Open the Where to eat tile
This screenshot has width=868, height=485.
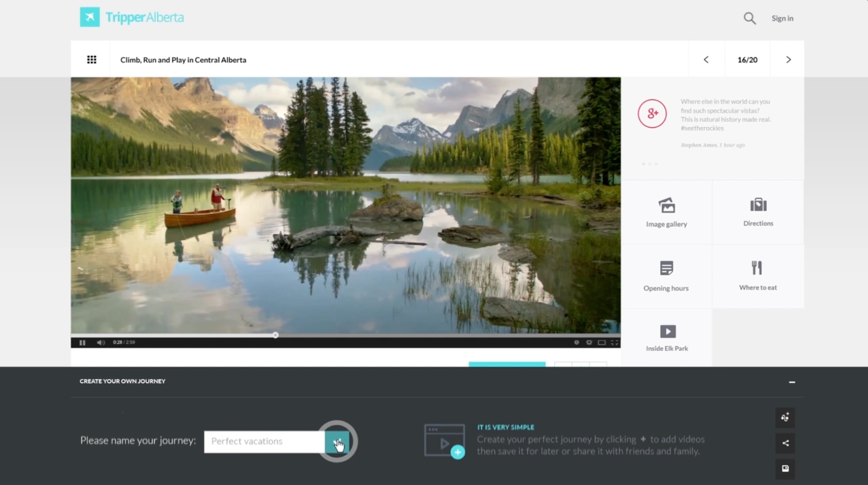pyautogui.click(x=758, y=276)
